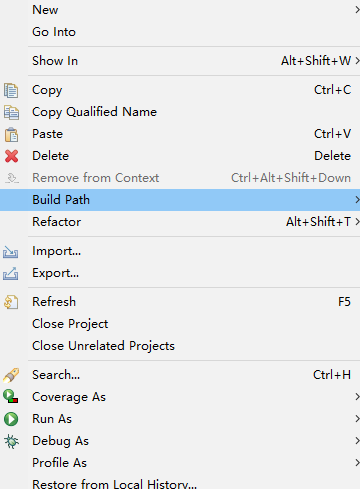This screenshot has height=489, width=360.
Task: Expand the Profile As submenu arrow
Action: (x=357, y=463)
